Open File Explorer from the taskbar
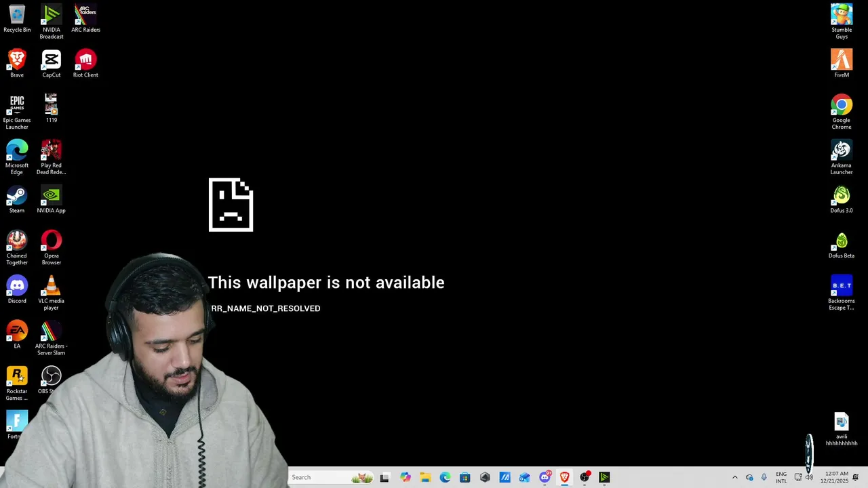 pyautogui.click(x=425, y=477)
